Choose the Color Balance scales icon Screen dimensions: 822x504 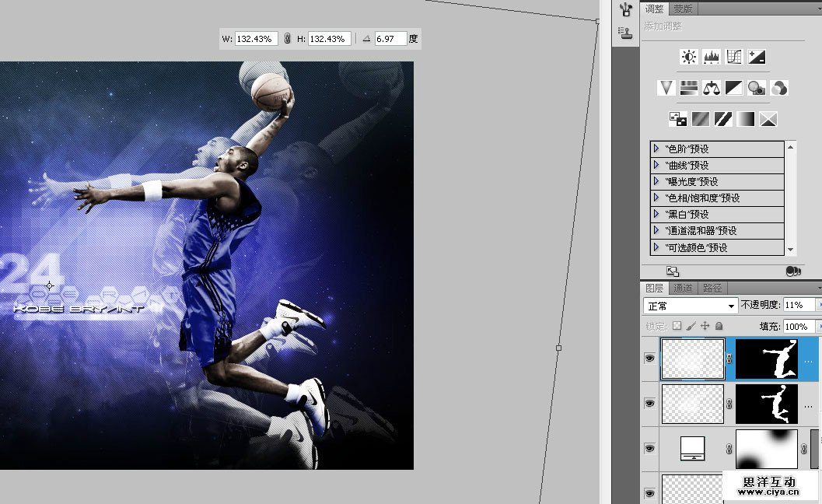point(712,88)
